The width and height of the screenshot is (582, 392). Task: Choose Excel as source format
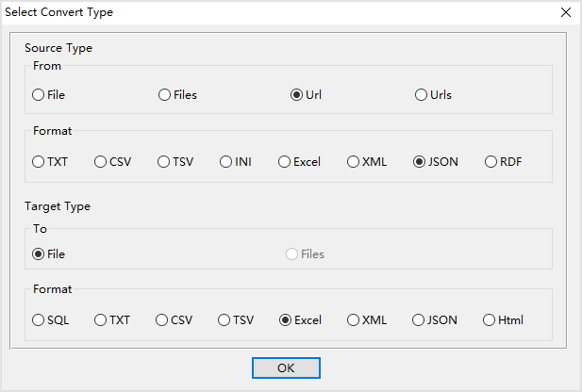coord(284,162)
